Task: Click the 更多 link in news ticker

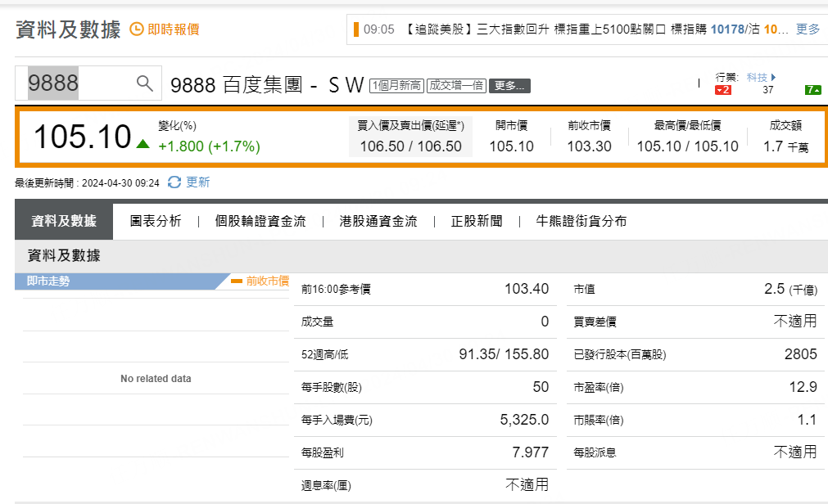Action: click(x=808, y=29)
